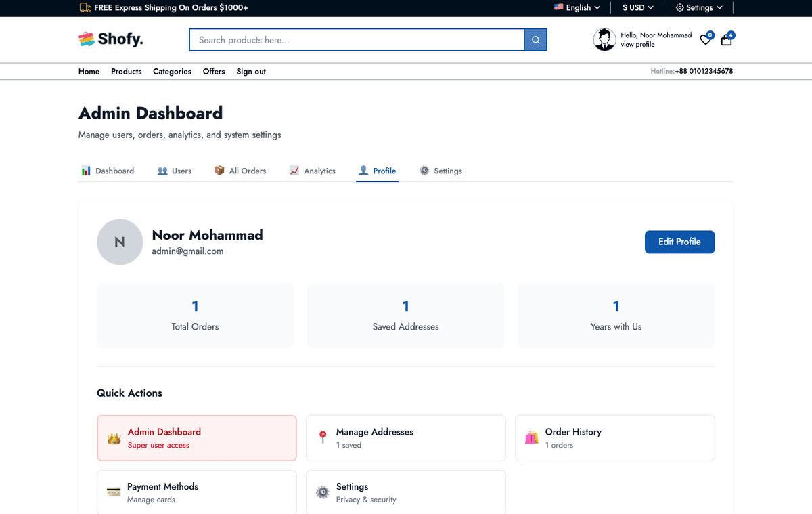Switch to the All Orders tab
Image resolution: width=812 pixels, height=514 pixels.
click(x=240, y=171)
